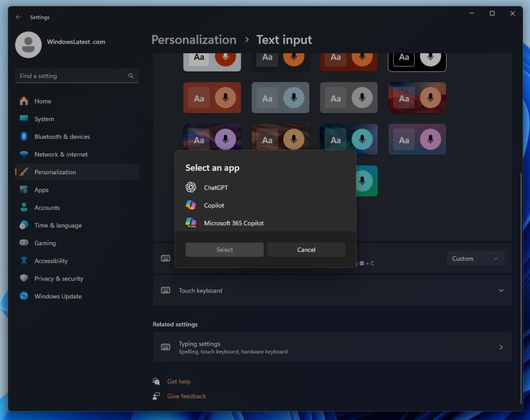Expand the Touch keyboard section

coord(501,291)
